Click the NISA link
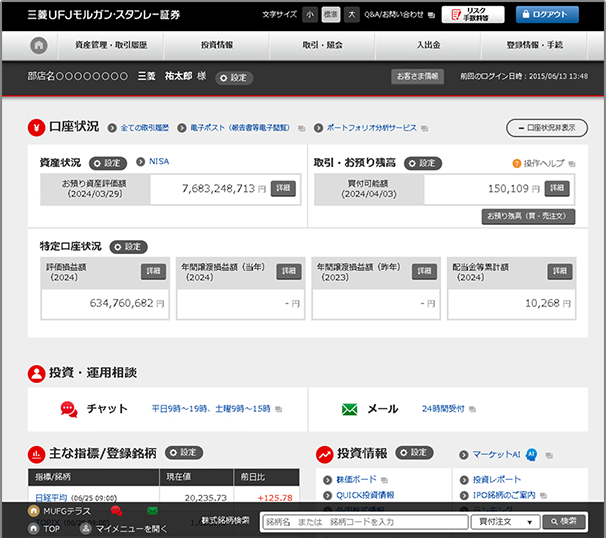 pyautogui.click(x=160, y=162)
